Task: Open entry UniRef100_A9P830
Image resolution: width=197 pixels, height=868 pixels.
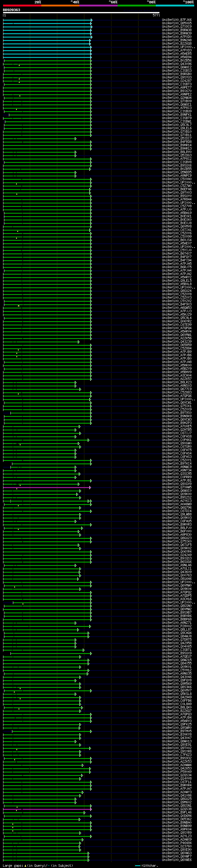Action: point(177,535)
